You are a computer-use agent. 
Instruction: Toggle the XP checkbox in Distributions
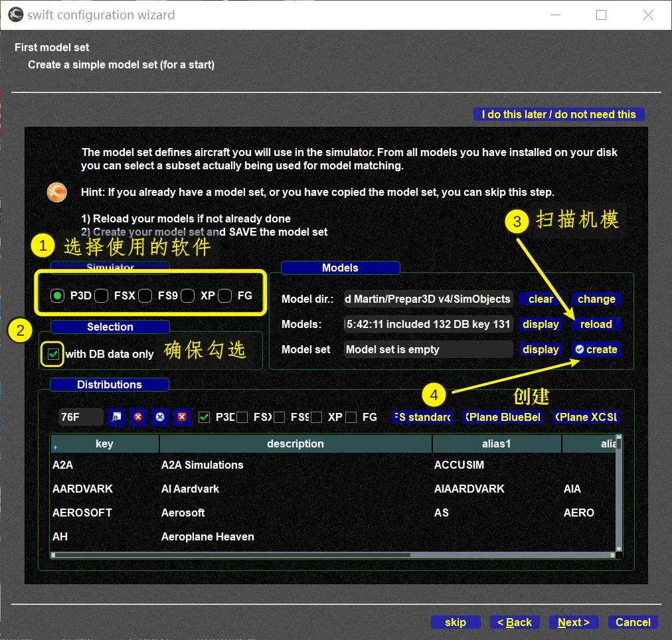316,417
